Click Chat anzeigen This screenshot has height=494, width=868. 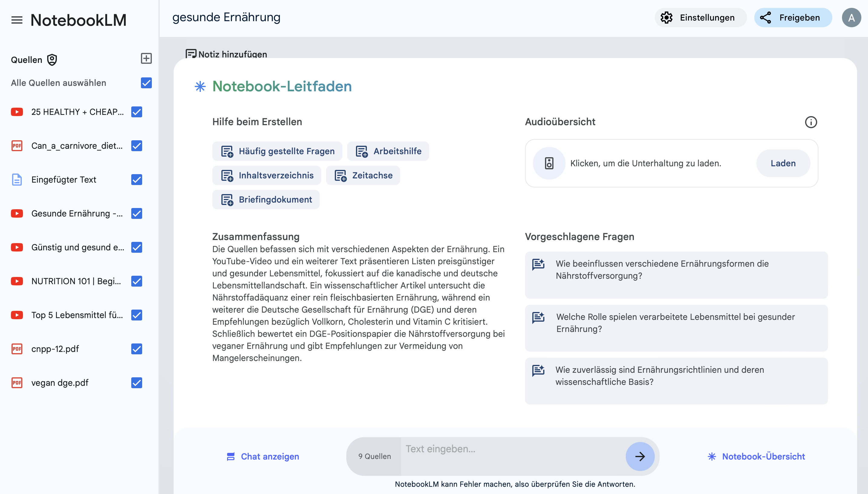pyautogui.click(x=263, y=457)
